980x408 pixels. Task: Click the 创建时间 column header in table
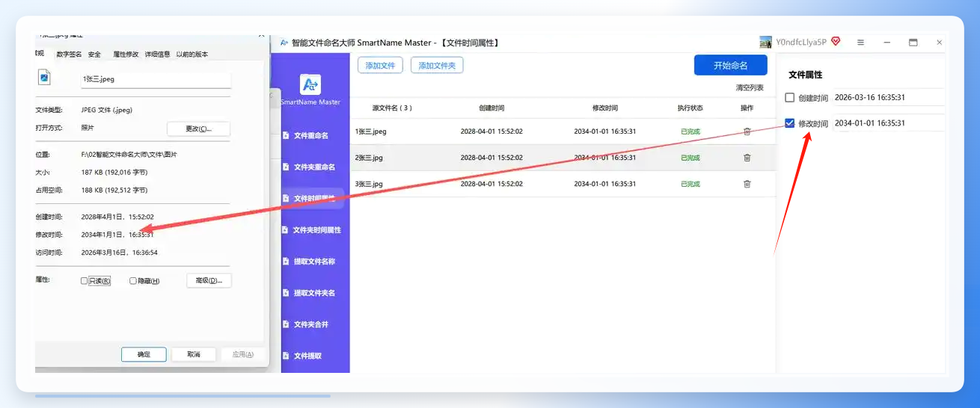pyautogui.click(x=491, y=108)
